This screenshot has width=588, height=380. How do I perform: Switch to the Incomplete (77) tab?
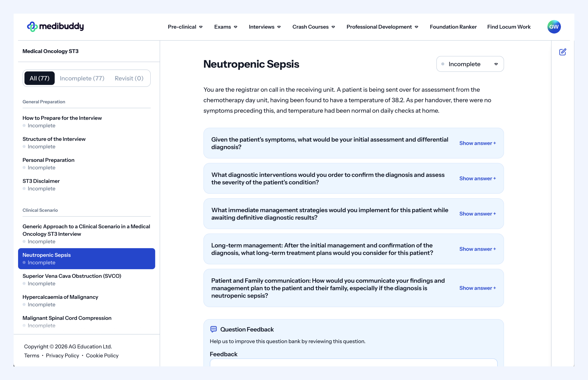point(82,78)
